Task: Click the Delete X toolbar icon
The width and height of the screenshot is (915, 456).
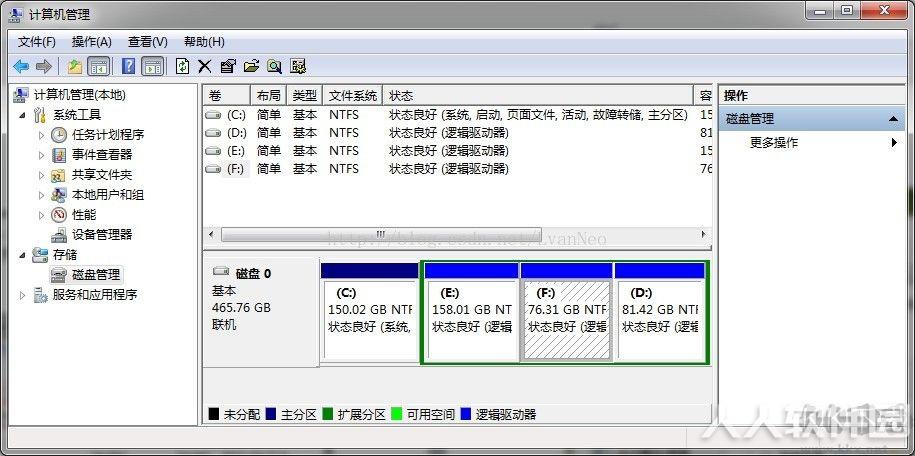Action: pos(204,66)
